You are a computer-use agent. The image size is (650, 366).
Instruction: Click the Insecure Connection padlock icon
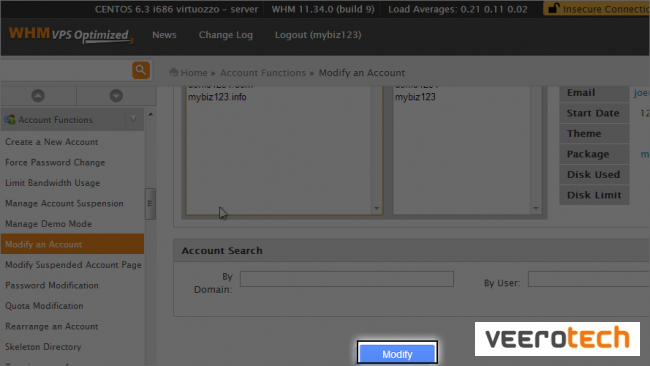coord(553,9)
